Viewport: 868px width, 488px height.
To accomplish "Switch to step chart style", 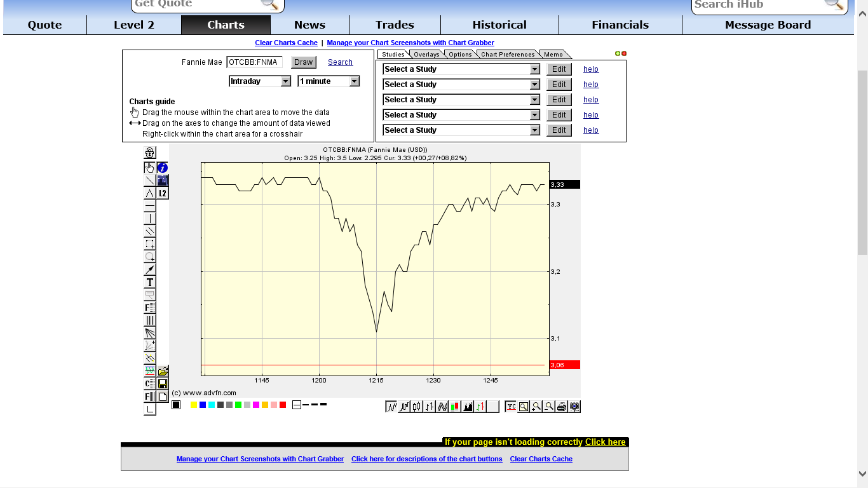I will 404,407.
